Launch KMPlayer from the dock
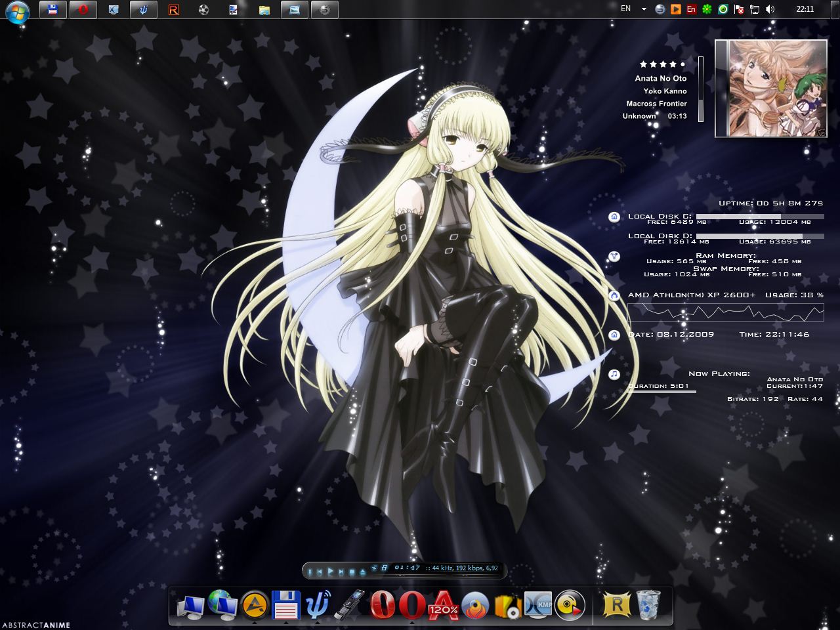 [x=538, y=605]
